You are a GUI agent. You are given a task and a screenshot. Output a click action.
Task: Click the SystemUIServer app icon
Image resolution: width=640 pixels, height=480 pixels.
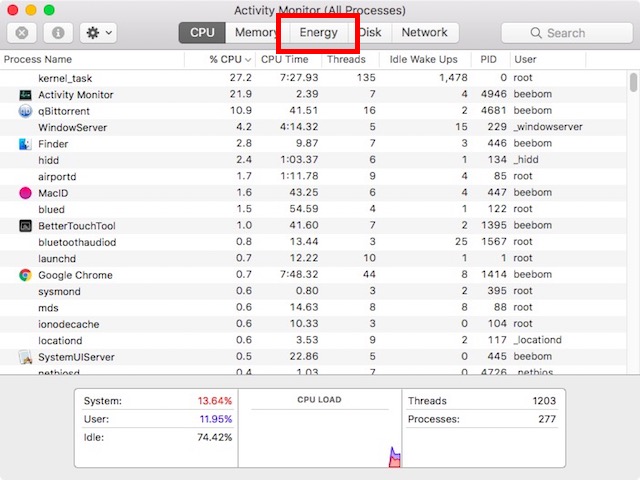click(25, 357)
